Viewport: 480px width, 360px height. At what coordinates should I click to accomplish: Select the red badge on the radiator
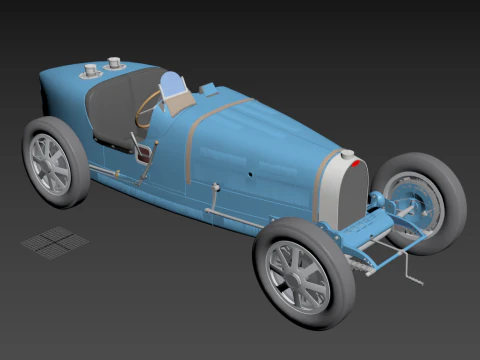[356, 163]
